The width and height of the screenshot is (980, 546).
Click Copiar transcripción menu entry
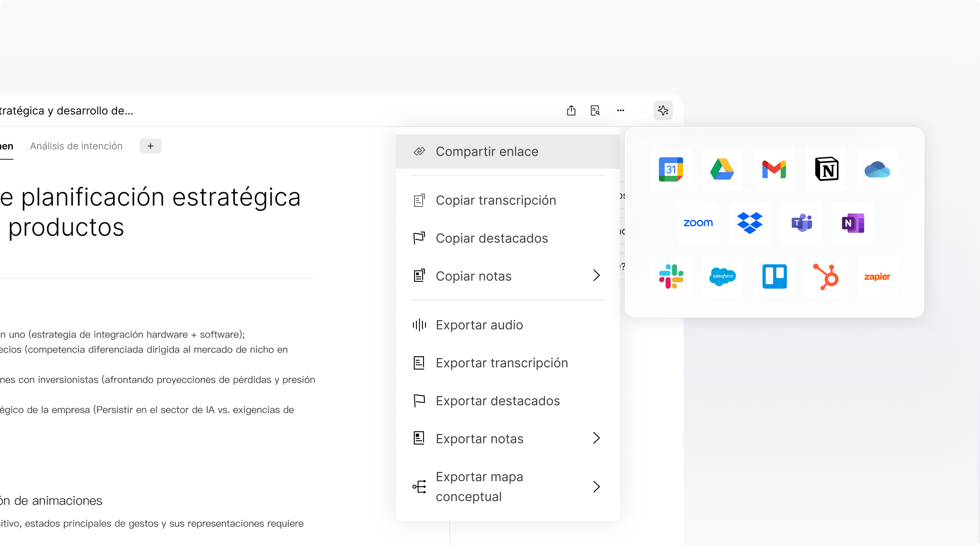[x=495, y=200]
